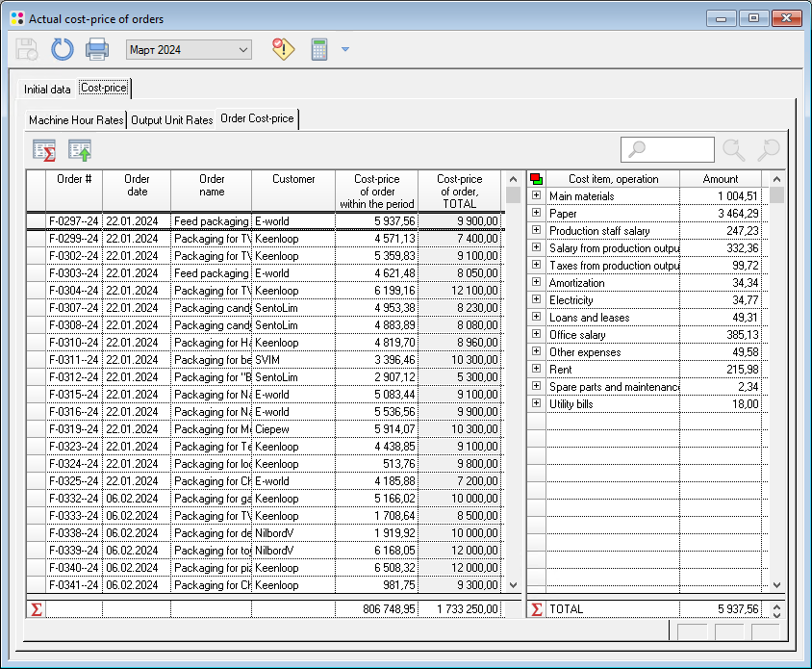
Task: Open the calculator icon
Action: [319, 49]
